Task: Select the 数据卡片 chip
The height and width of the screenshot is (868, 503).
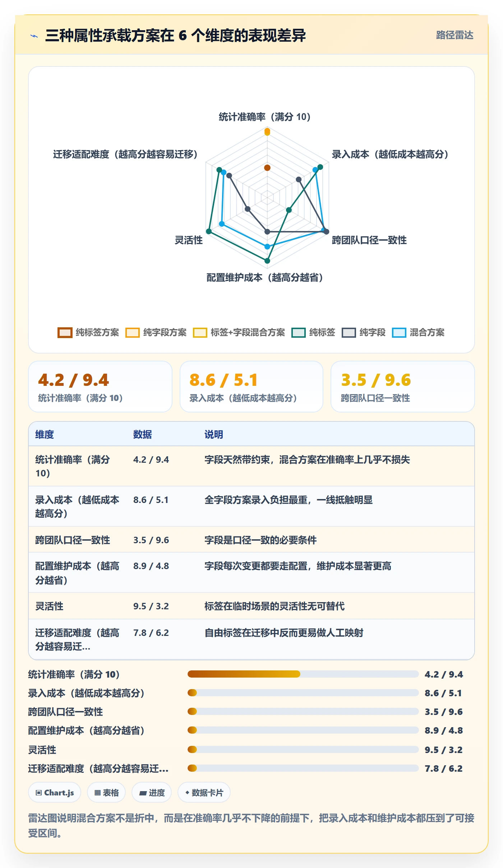Action: pos(204,792)
